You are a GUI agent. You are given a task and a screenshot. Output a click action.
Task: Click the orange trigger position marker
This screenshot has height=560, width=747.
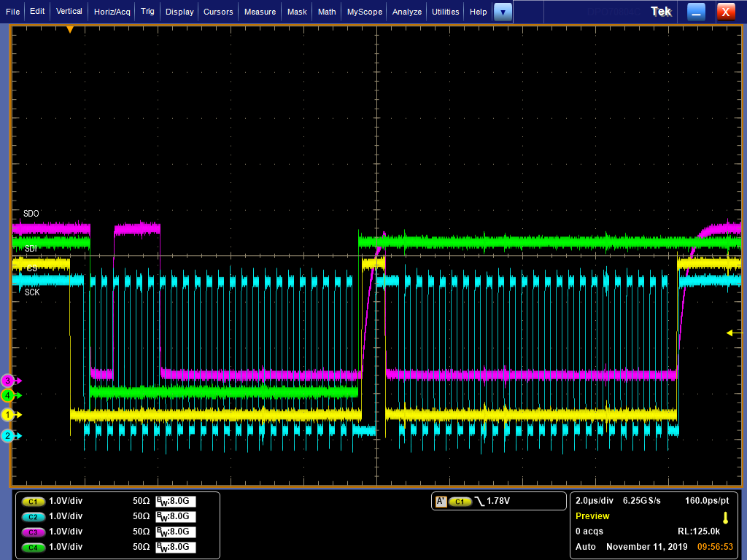pyautogui.click(x=70, y=29)
